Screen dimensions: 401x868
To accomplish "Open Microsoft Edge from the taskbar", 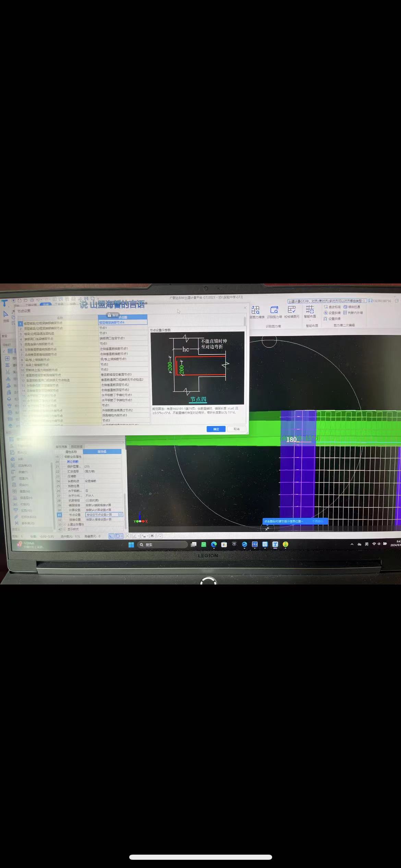I will pyautogui.click(x=214, y=544).
